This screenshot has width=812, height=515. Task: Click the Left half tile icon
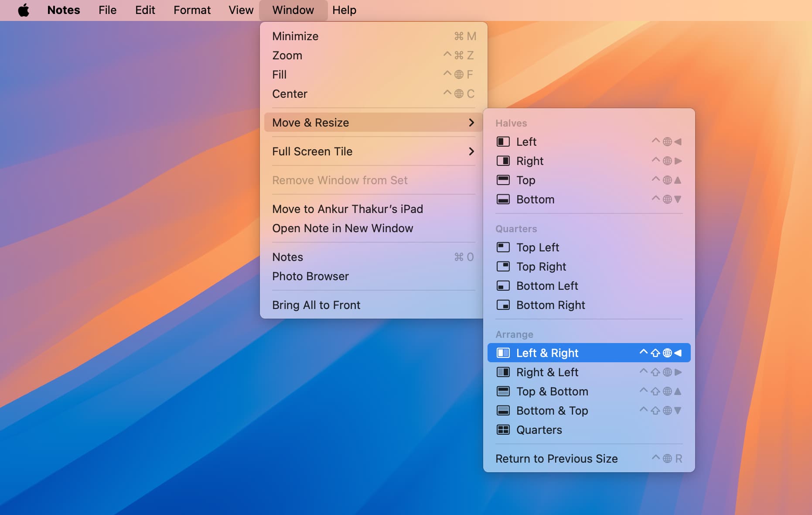(503, 142)
